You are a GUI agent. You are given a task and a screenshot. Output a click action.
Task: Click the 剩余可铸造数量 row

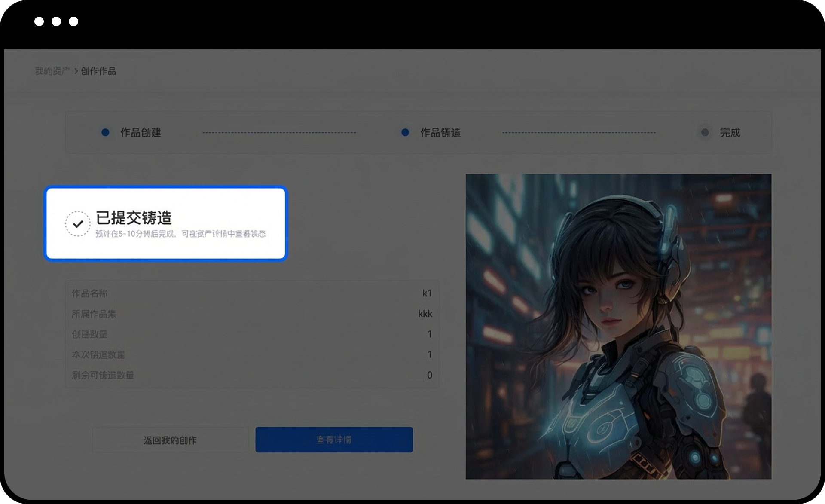[x=252, y=375]
